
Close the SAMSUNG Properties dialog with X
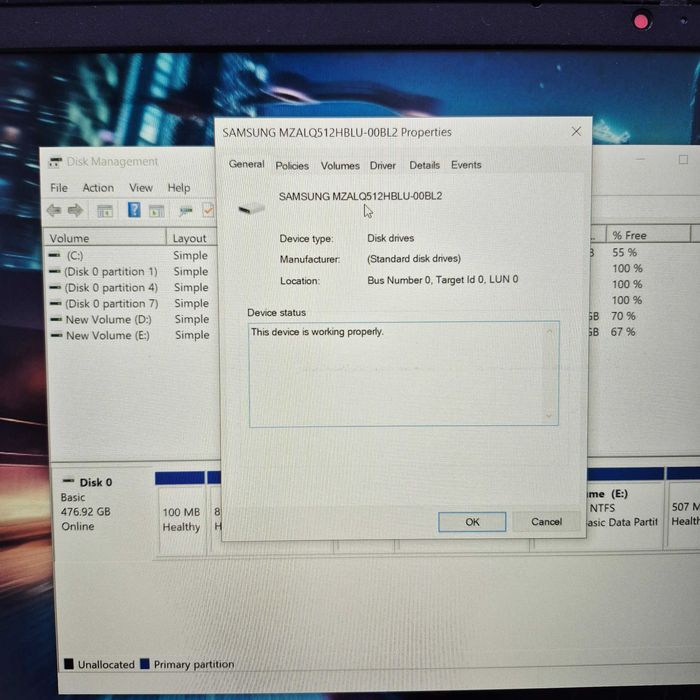[576, 131]
